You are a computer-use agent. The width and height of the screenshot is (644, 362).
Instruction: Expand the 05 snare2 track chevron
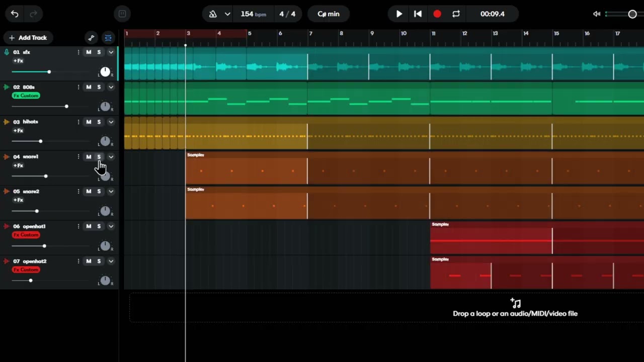(x=111, y=192)
